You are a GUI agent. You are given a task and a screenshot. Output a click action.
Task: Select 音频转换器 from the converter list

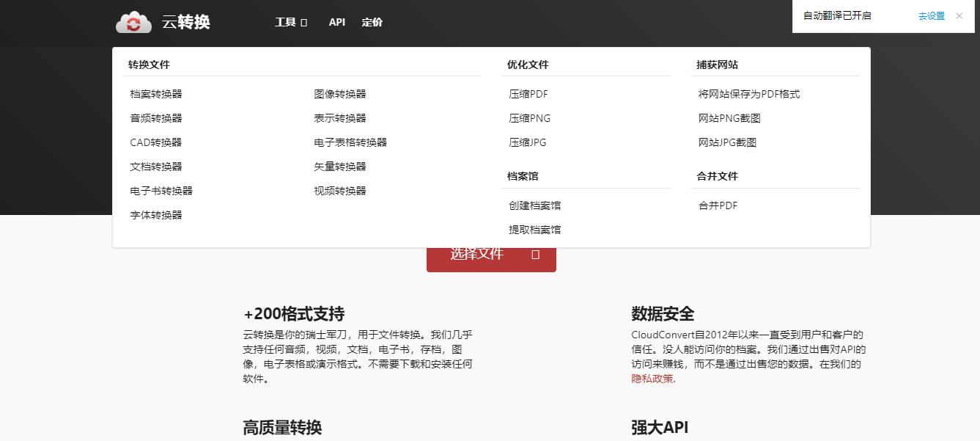(155, 117)
